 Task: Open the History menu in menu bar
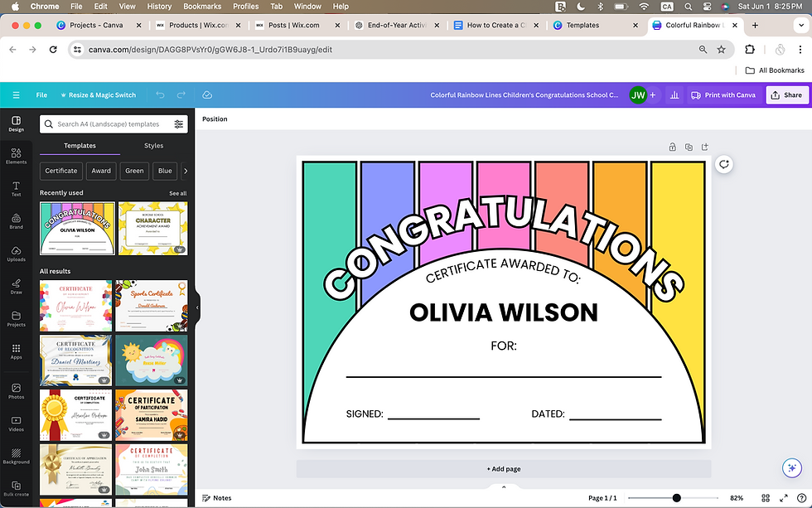[159, 6]
